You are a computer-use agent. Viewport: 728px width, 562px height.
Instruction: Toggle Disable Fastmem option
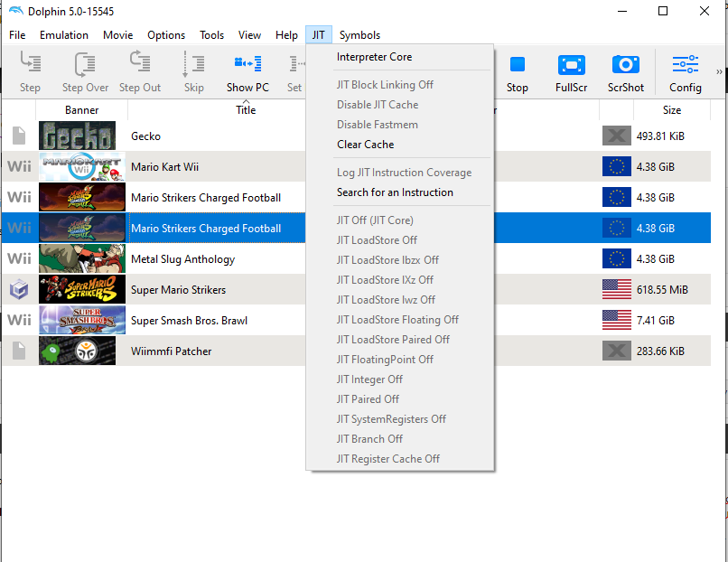pos(400,125)
